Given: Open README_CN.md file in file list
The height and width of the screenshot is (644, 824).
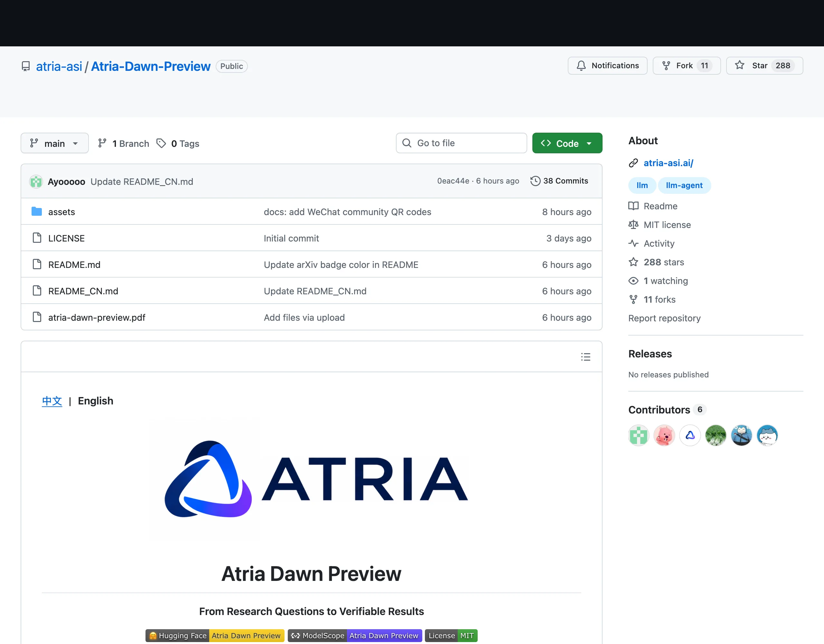Looking at the screenshot, I should (x=83, y=291).
